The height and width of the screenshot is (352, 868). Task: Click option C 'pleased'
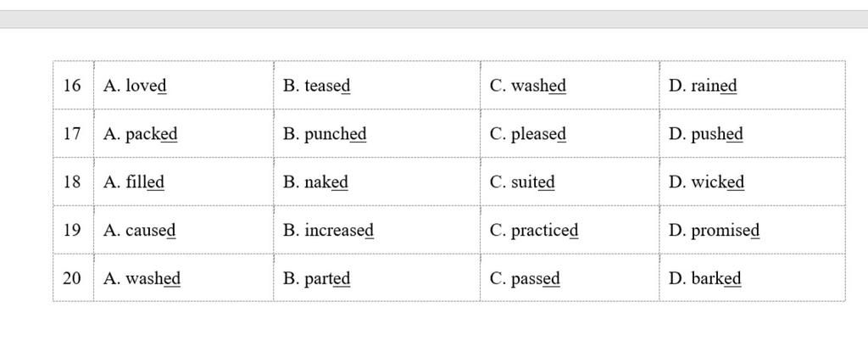click(538, 134)
